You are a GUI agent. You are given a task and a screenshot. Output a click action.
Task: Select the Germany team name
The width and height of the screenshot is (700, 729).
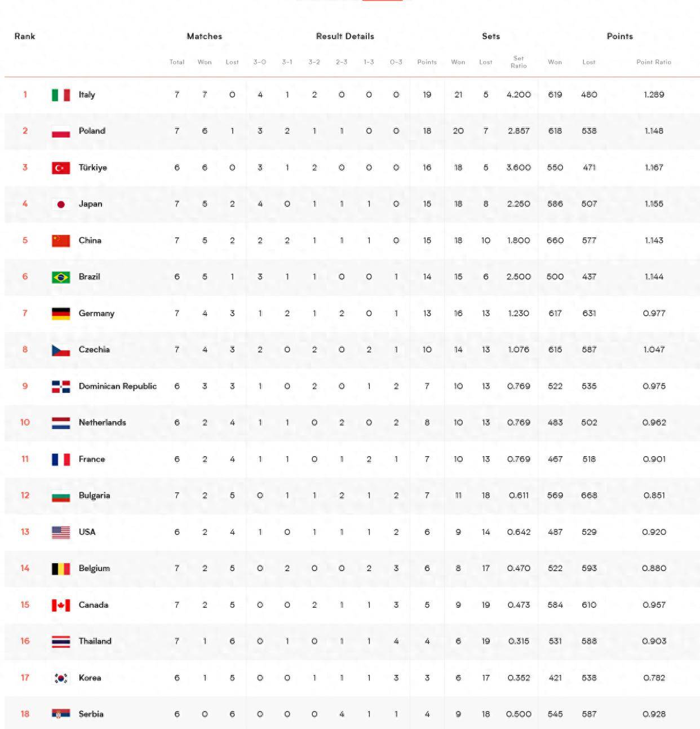96,313
